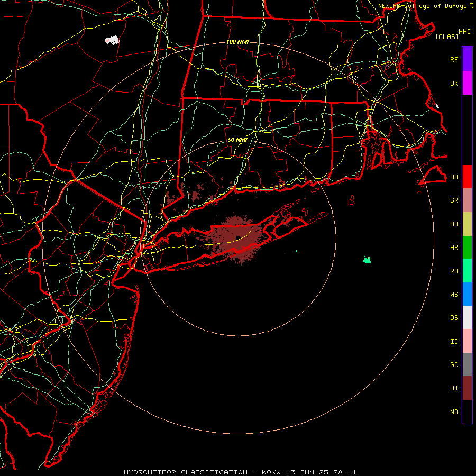Click the "13 JUN 25 08:41" timestamp
This screenshot has width=476, height=476.
321,472
